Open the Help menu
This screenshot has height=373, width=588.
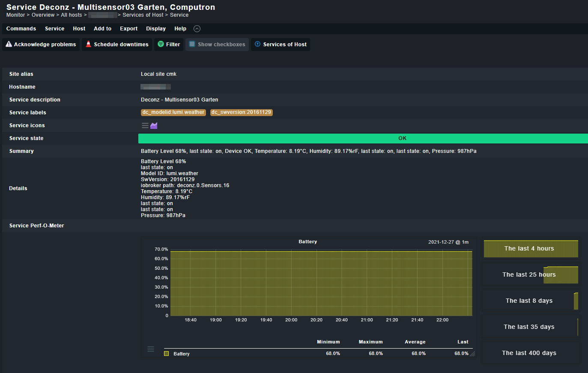coord(180,29)
